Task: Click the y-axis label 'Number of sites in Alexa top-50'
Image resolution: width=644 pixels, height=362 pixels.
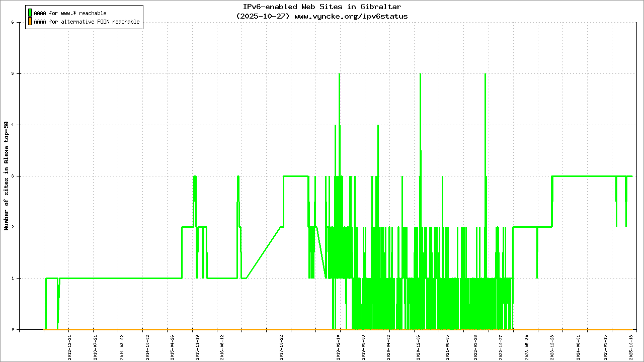Action: point(7,176)
